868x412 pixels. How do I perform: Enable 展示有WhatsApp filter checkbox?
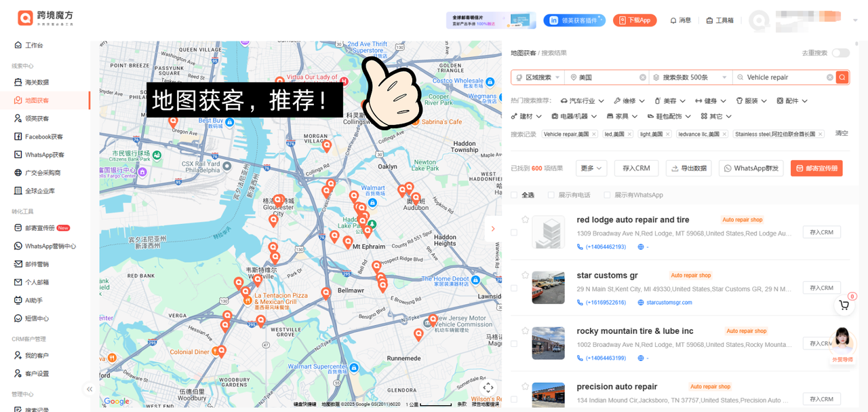coord(608,195)
